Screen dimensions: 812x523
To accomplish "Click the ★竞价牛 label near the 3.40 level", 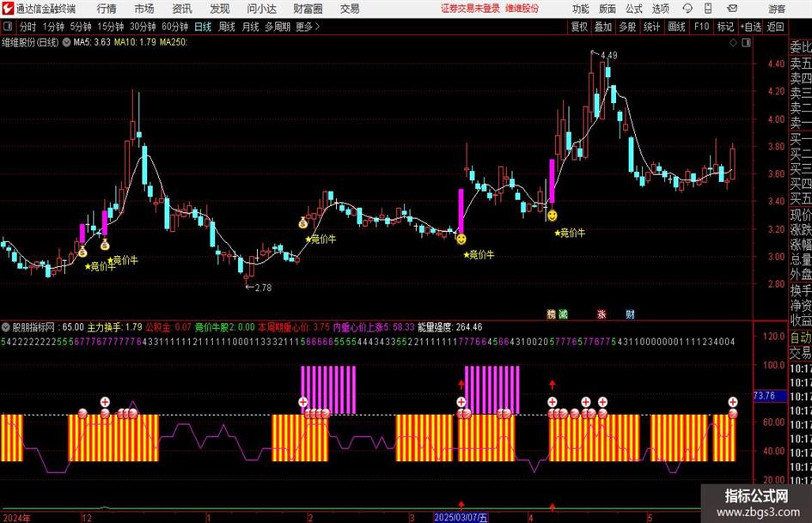I will tap(570, 233).
